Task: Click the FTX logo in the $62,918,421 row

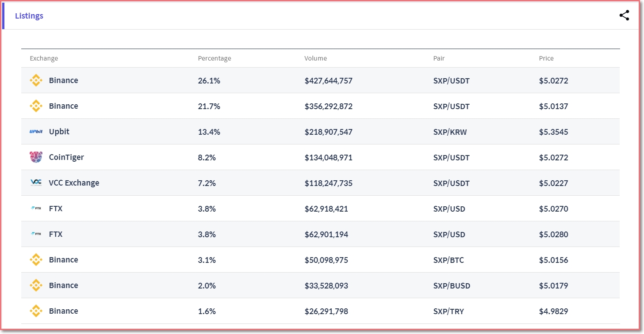Action: (36, 209)
